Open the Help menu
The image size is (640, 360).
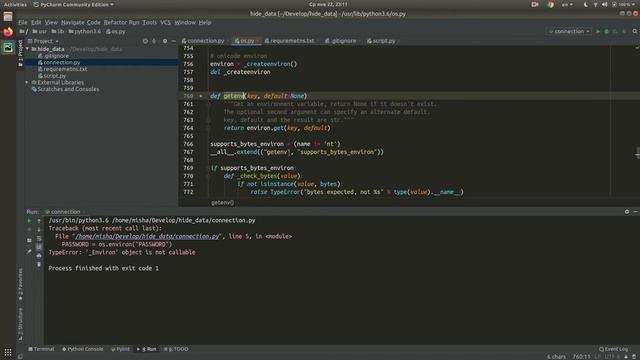(x=205, y=22)
